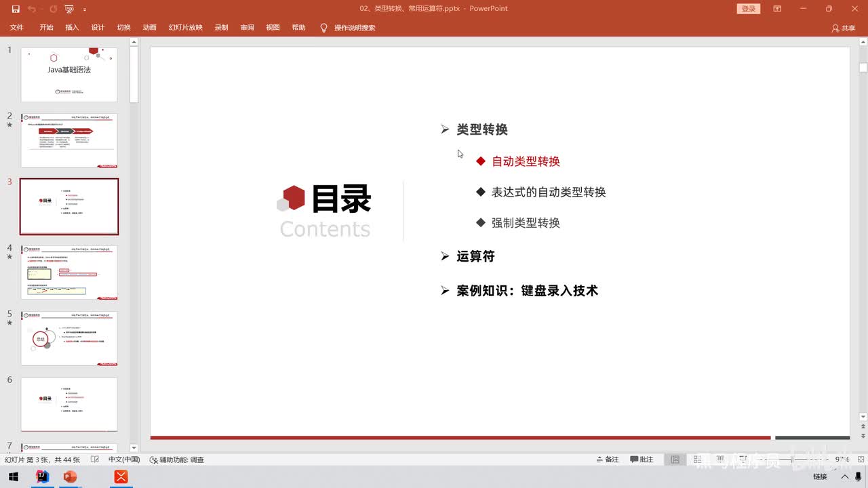Click the Redo/repeat icon
This screenshot has width=868, height=488.
point(53,9)
